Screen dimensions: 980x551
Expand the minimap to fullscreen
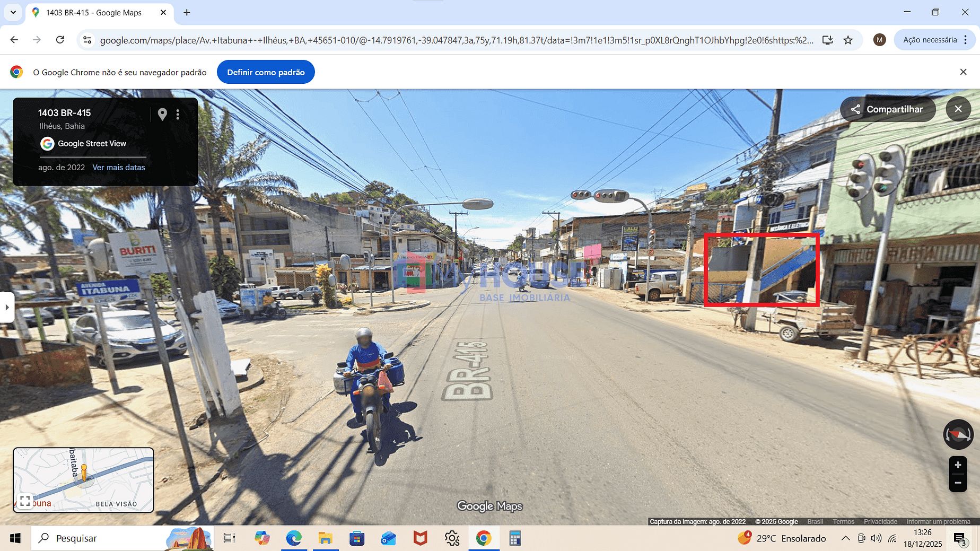pyautogui.click(x=25, y=501)
